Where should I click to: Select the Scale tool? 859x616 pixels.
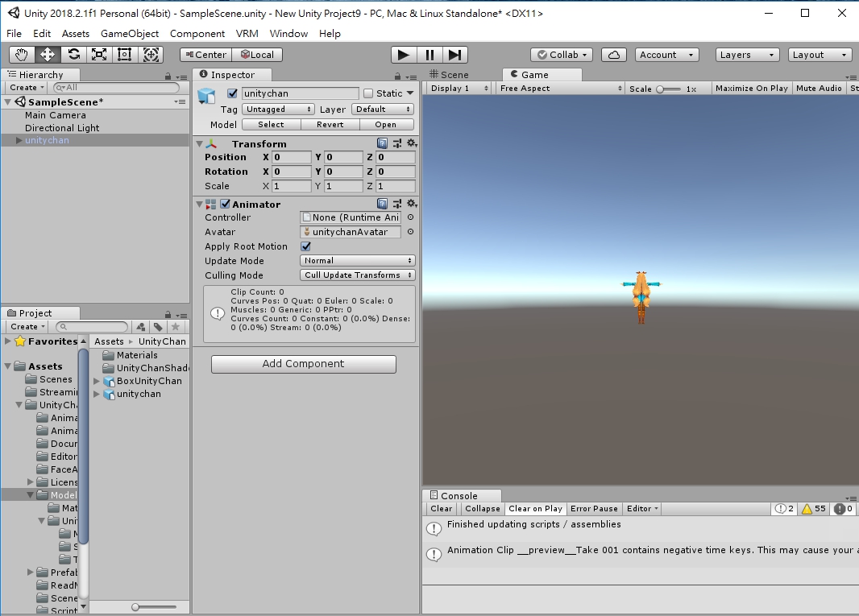98,55
